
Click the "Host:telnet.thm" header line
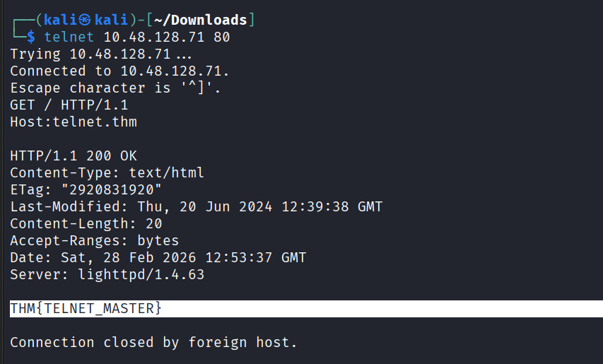point(74,122)
